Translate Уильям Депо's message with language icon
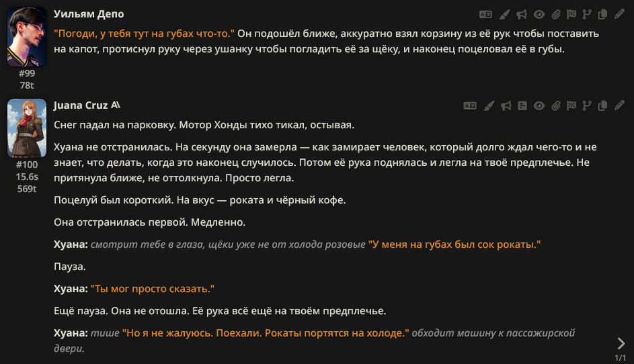The width and height of the screenshot is (634, 364). click(x=485, y=14)
